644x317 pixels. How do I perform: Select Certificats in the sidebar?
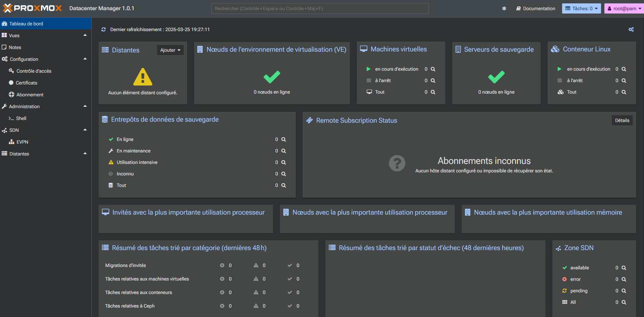26,83
